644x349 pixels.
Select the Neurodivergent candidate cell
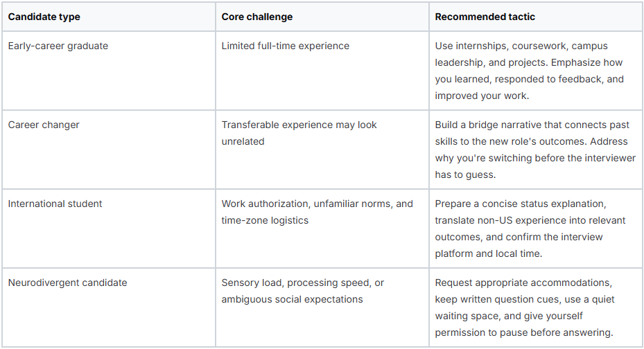(x=109, y=307)
